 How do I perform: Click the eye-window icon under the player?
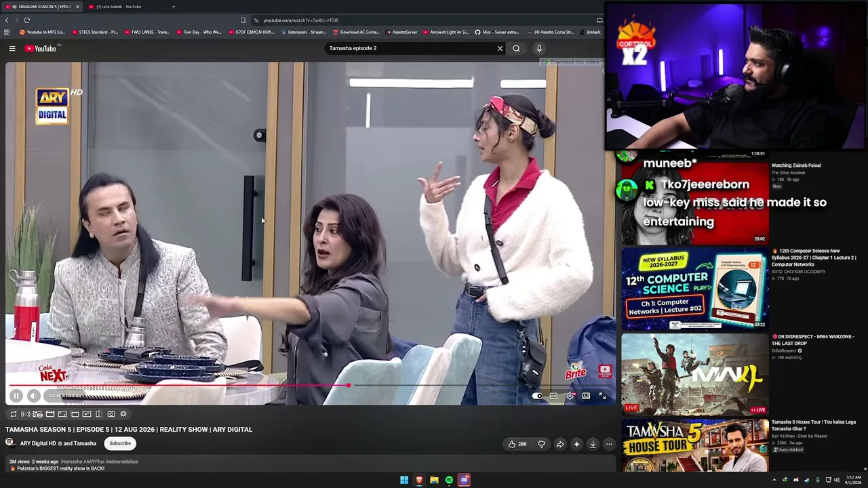click(37, 414)
